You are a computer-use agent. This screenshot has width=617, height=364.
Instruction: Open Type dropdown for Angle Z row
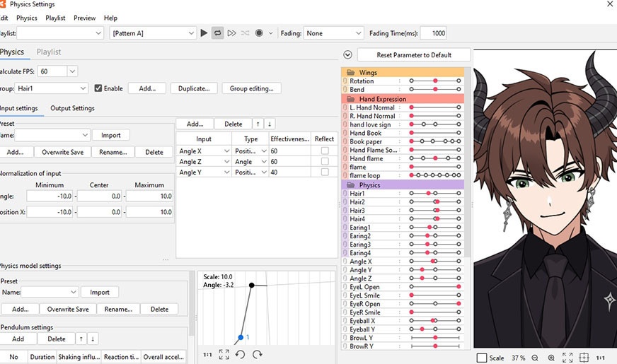[250, 162]
